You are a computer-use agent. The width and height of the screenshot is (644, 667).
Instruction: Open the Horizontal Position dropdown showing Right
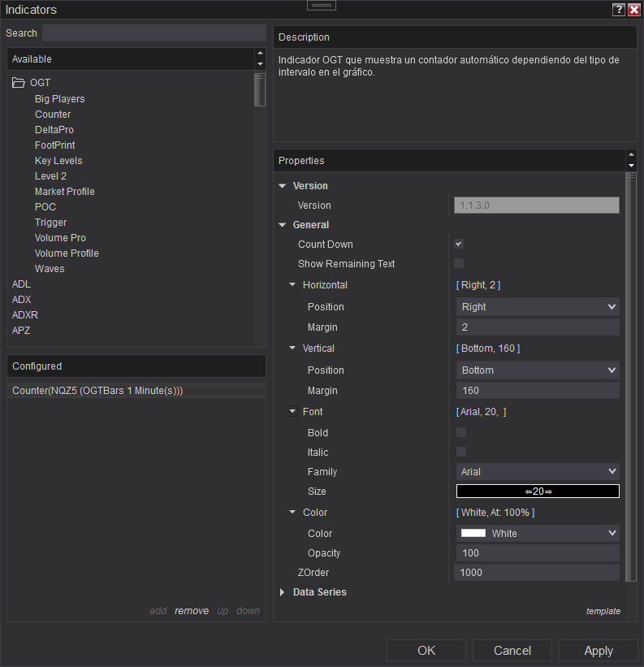(x=538, y=307)
